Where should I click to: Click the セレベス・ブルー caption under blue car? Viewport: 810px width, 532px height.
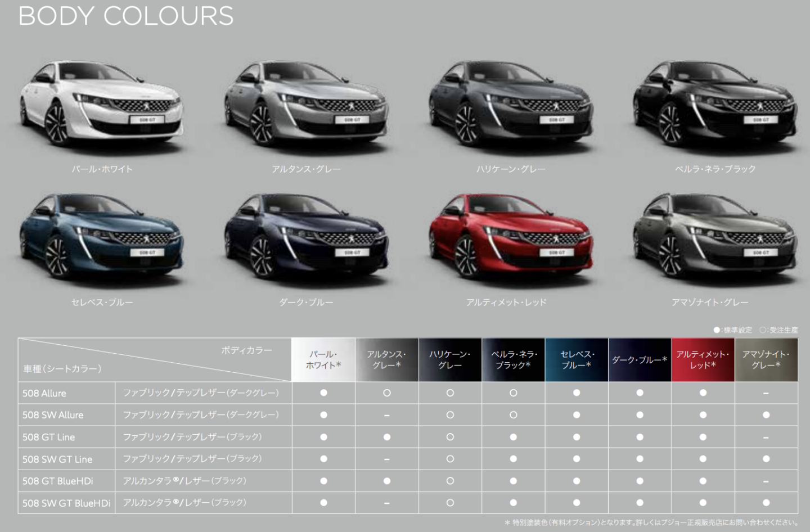point(102,302)
